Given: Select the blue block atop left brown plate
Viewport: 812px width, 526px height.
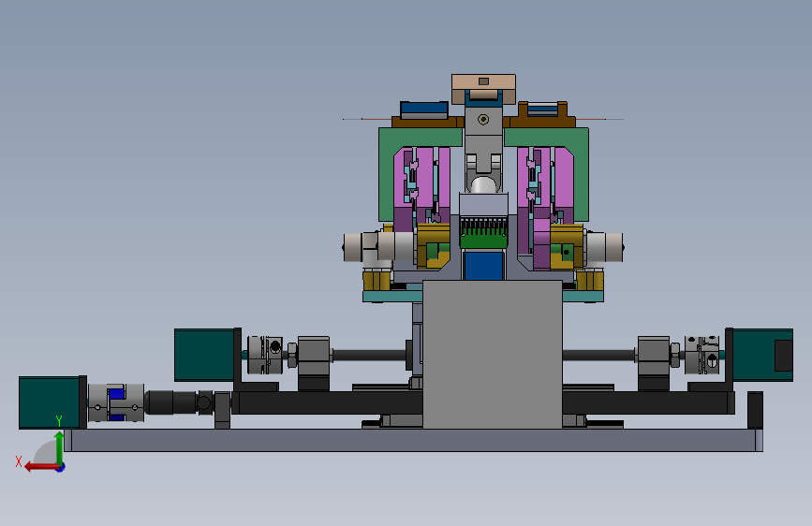Looking at the screenshot, I should (424, 109).
